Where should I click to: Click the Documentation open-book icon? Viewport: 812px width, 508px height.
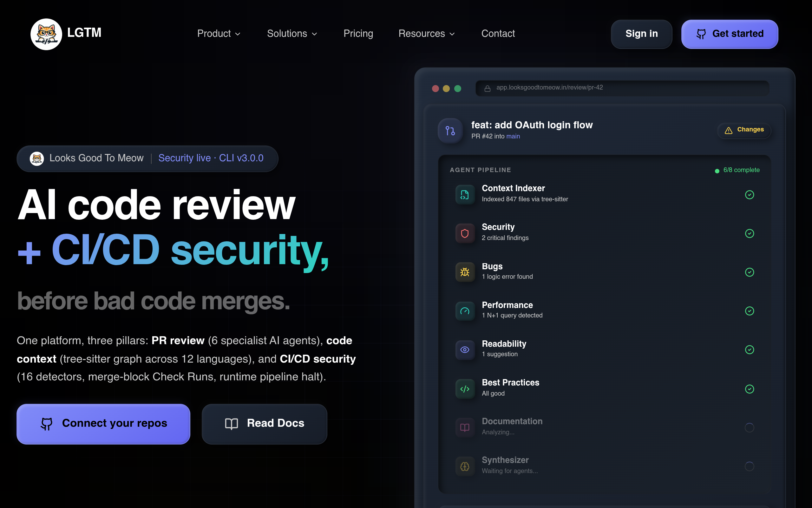[465, 427]
